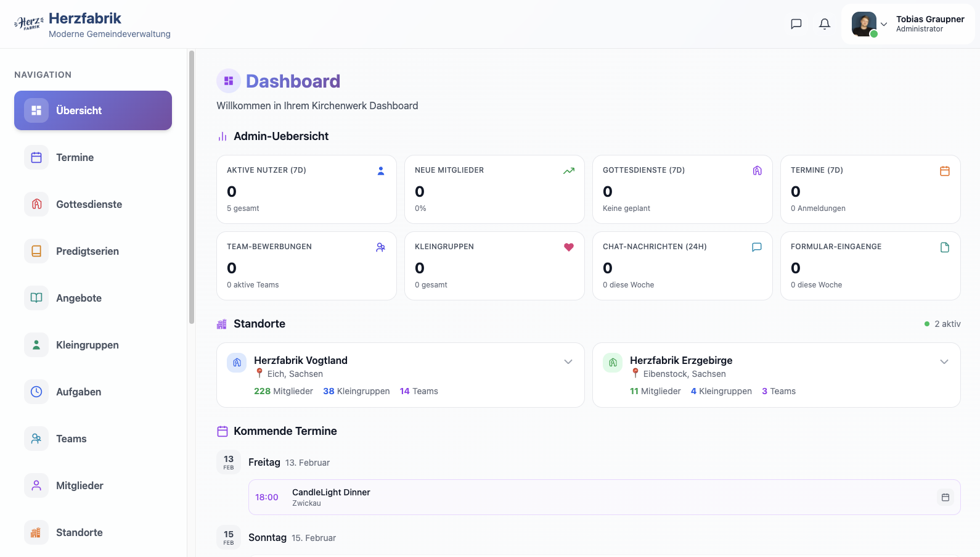Click the Gottesdienste church icon in sidebar
This screenshot has height=557, width=980.
pyautogui.click(x=36, y=204)
